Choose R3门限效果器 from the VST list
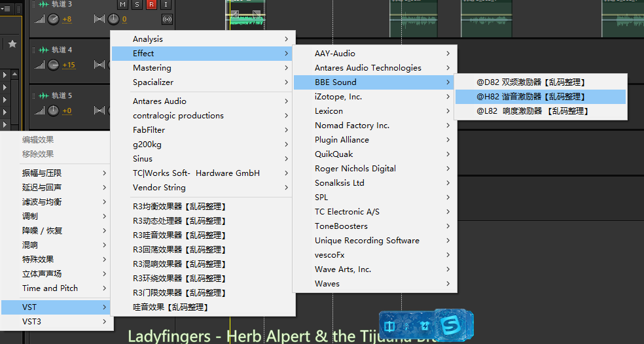Viewport: 644px width, 344px height. click(x=202, y=293)
